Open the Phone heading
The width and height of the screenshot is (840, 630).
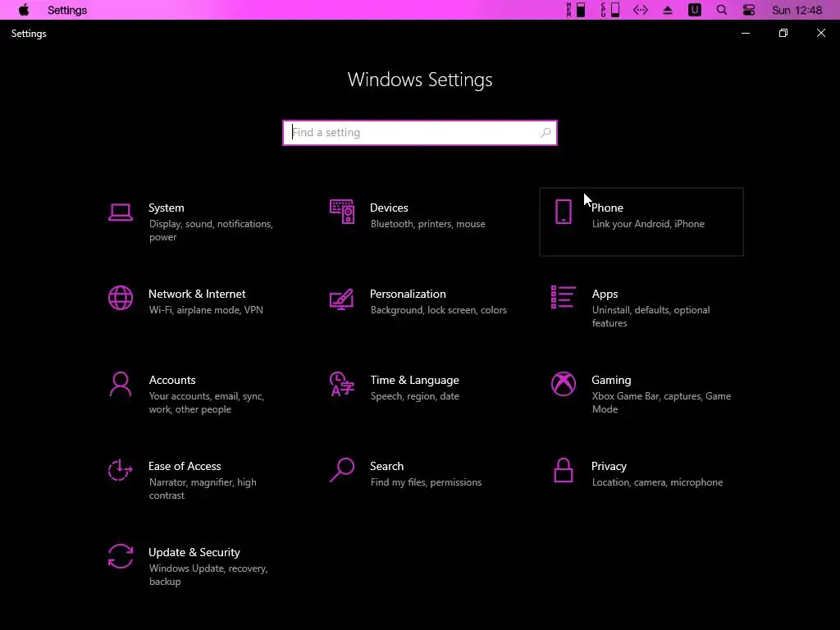tap(607, 208)
